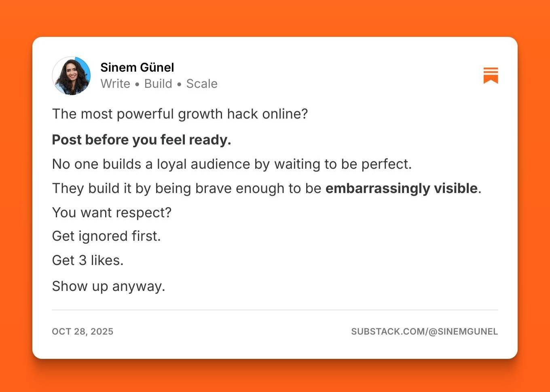550x392 pixels.
Task: Click the author name Sinem Günel
Action: pyautogui.click(x=137, y=67)
